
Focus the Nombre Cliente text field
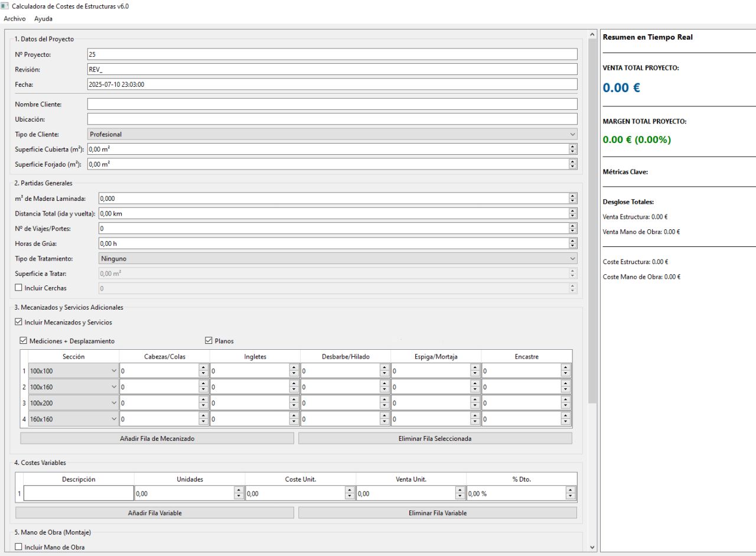pyautogui.click(x=332, y=104)
